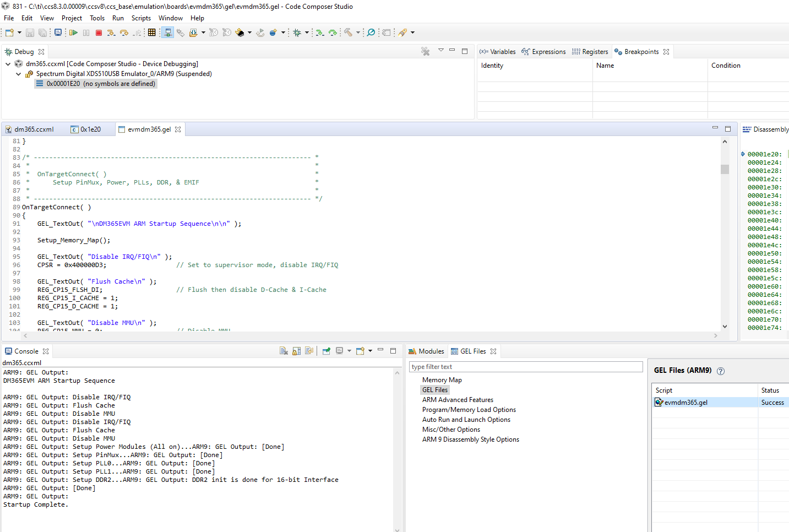
Task: Click the Suspend (pause) toolbar button
Action: 86,32
